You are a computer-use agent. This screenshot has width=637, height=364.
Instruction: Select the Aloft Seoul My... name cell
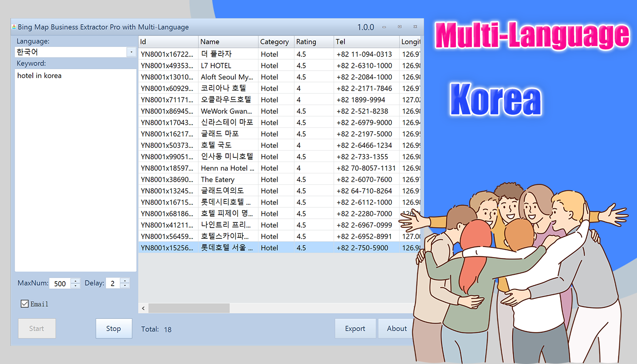click(x=228, y=77)
